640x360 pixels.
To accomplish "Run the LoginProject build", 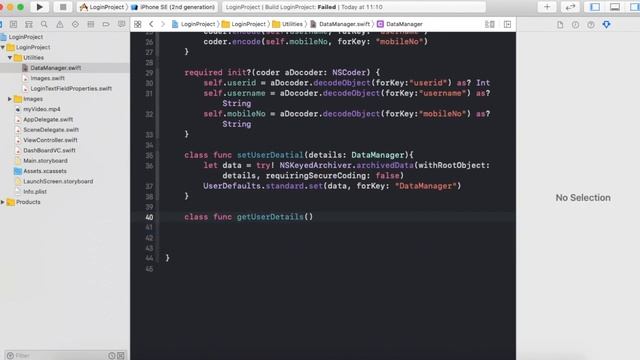I will tap(40, 7).
